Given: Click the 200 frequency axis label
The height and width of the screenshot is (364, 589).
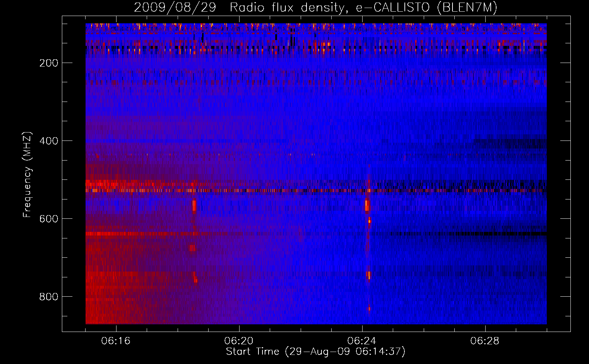Looking at the screenshot, I should pos(49,63).
